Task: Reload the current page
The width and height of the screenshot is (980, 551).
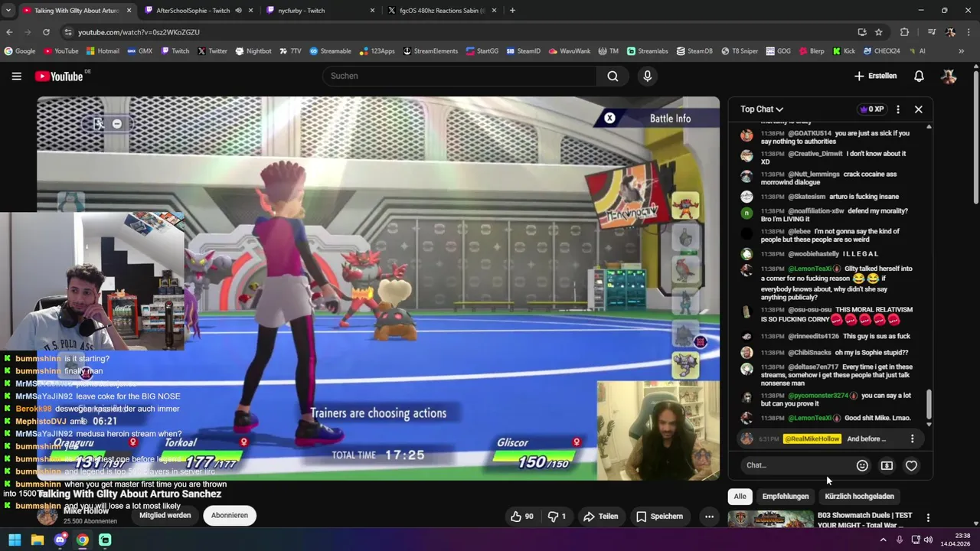Action: pyautogui.click(x=46, y=32)
